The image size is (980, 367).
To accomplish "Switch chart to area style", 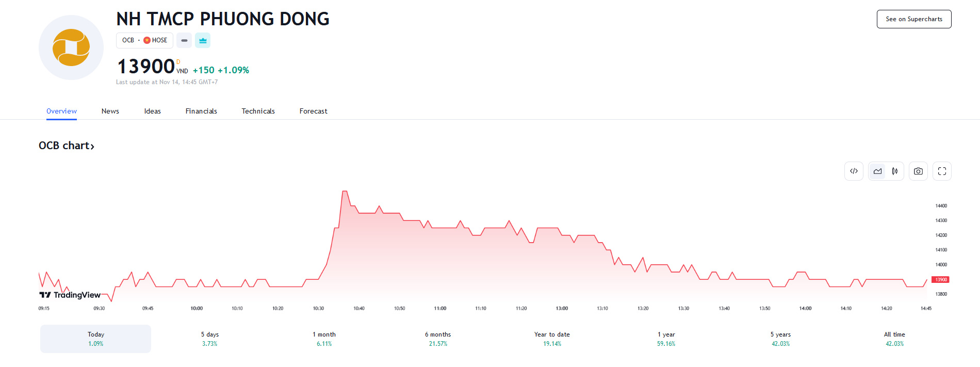I will 877,171.
